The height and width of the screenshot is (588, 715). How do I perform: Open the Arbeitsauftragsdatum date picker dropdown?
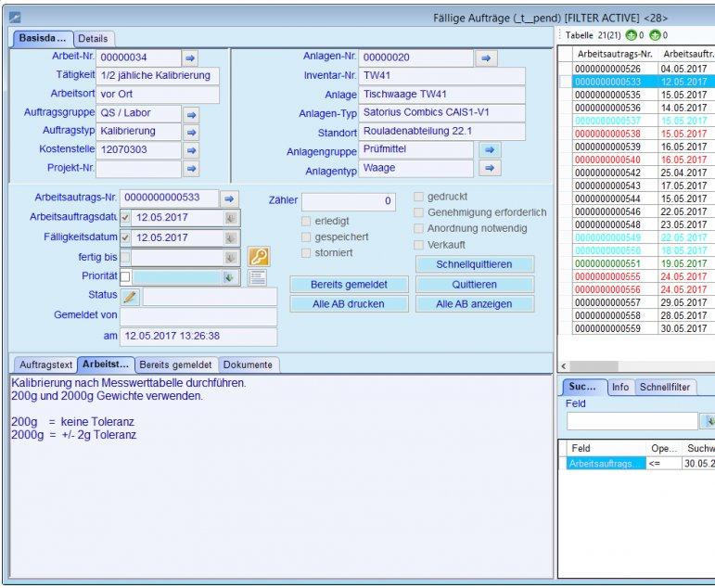coord(230,218)
